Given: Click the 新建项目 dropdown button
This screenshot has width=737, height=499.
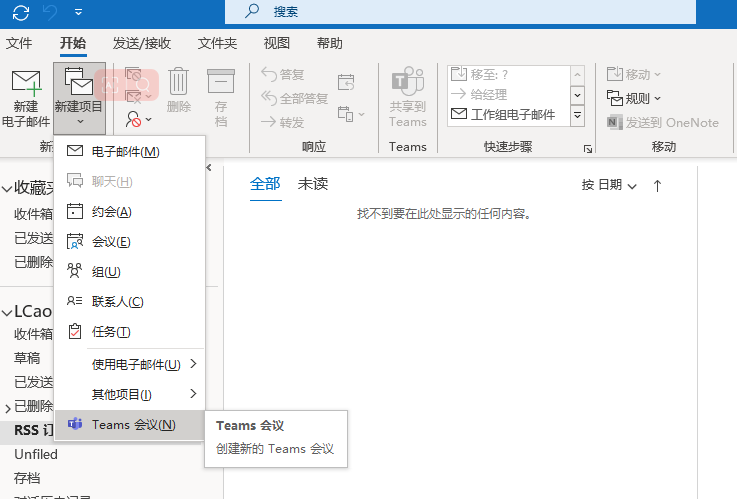Looking at the screenshot, I should click(x=79, y=99).
